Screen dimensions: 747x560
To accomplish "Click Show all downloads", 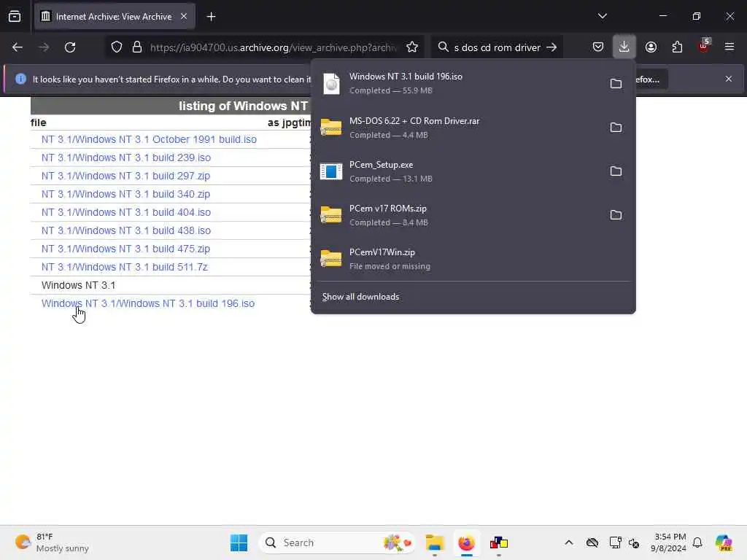I will (x=360, y=297).
